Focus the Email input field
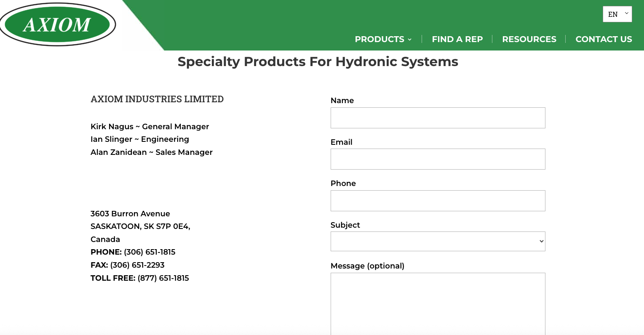 coord(438,159)
